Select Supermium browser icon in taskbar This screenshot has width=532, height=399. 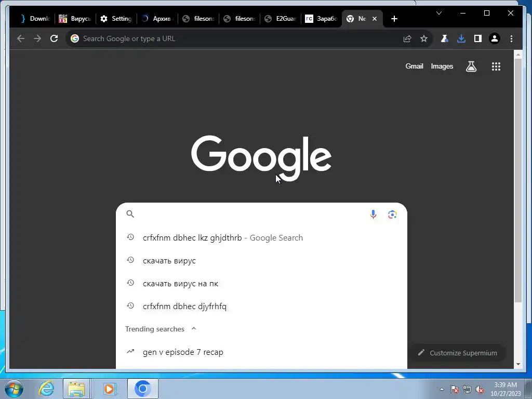coord(142,389)
